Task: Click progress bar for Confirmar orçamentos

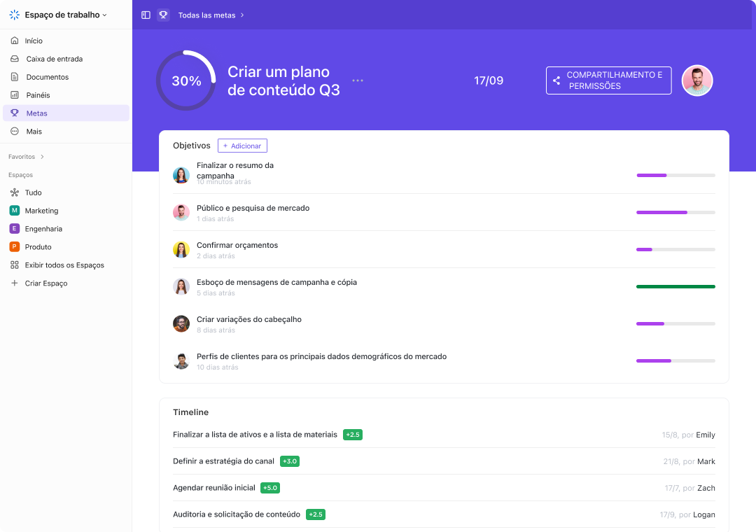Action: pos(676,249)
